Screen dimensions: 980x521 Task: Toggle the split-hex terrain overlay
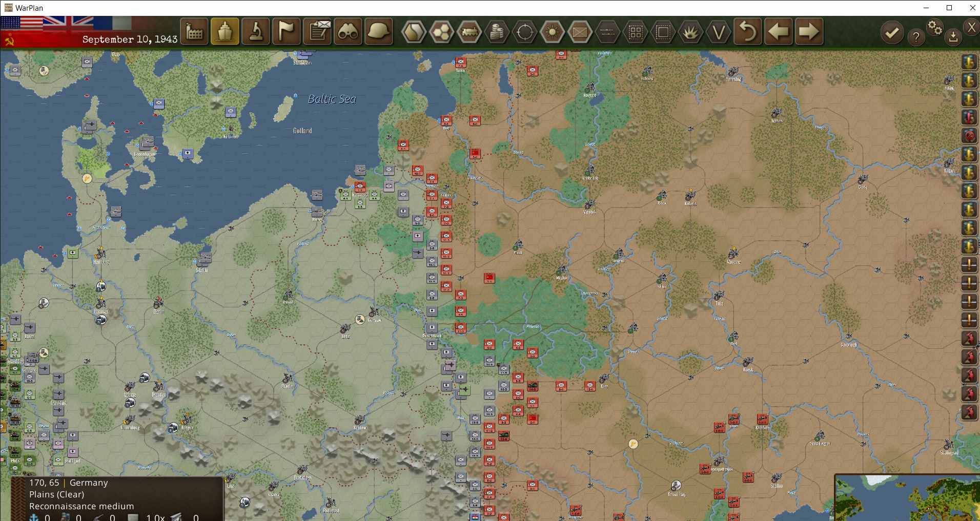click(x=414, y=32)
